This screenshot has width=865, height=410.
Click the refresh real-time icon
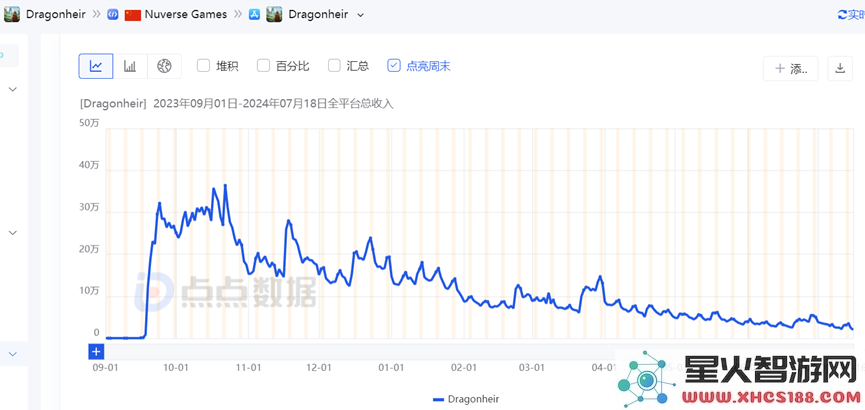[x=842, y=15]
